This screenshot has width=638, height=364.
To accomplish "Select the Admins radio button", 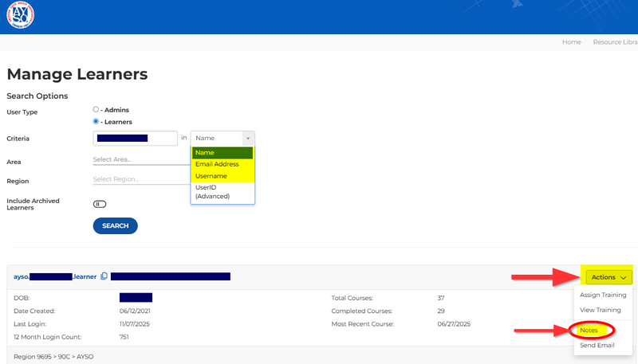I will (x=96, y=109).
